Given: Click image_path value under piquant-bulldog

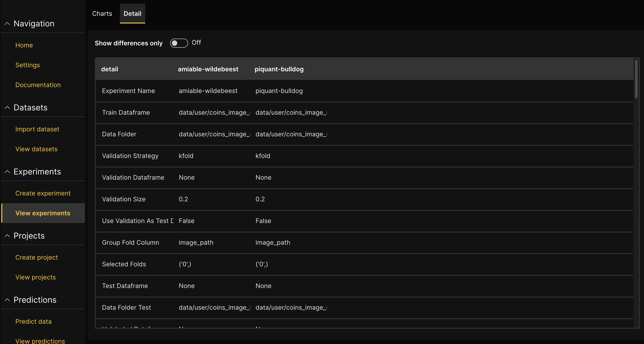Looking at the screenshot, I should click(x=273, y=243).
